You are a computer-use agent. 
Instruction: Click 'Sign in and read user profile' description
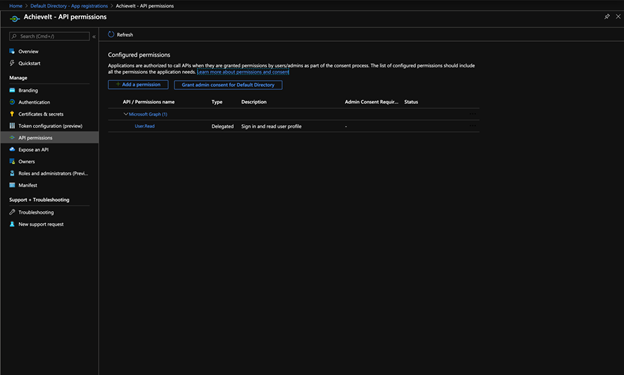point(271,126)
